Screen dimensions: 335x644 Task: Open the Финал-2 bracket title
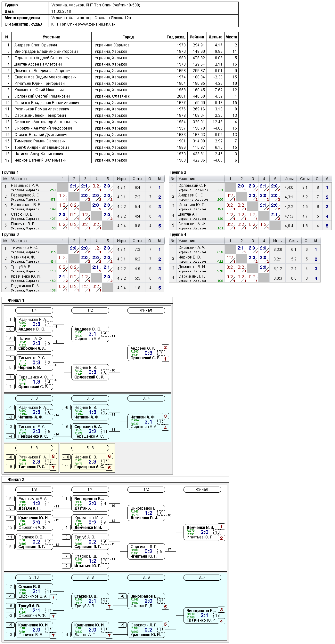pos(16,480)
